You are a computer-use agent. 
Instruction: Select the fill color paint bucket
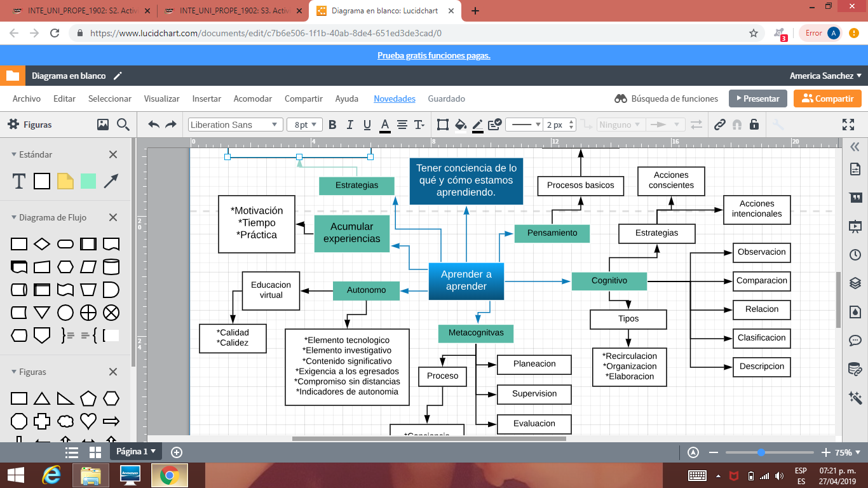coord(461,125)
